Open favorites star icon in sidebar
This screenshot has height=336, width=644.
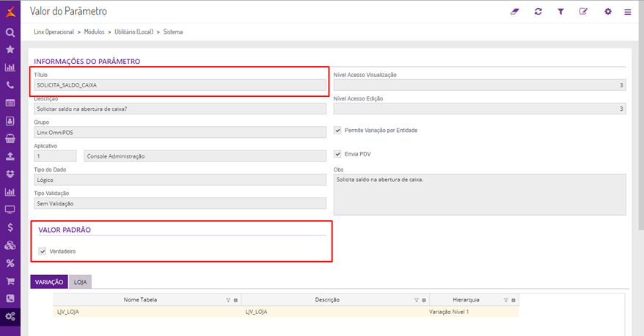[10, 50]
